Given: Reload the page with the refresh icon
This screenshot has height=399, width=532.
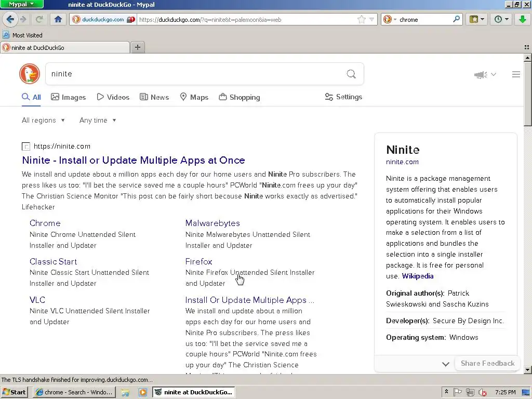Looking at the screenshot, I should pos(39,19).
